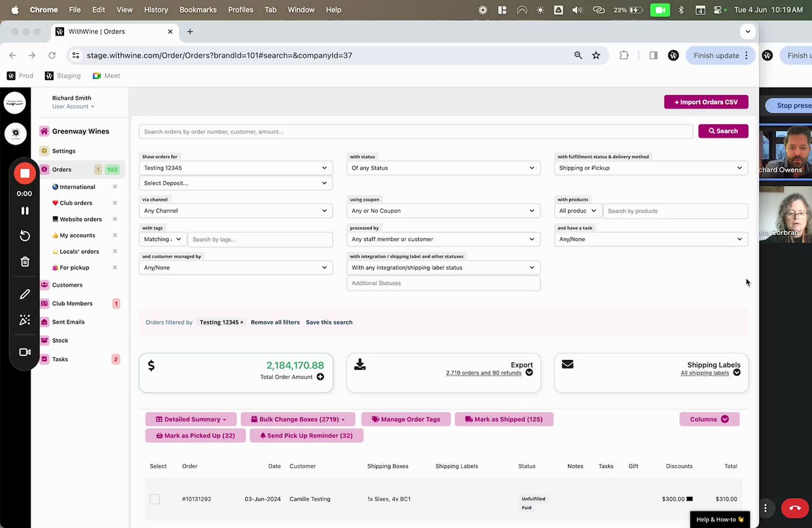Check the box for order #10131292

pos(155,499)
